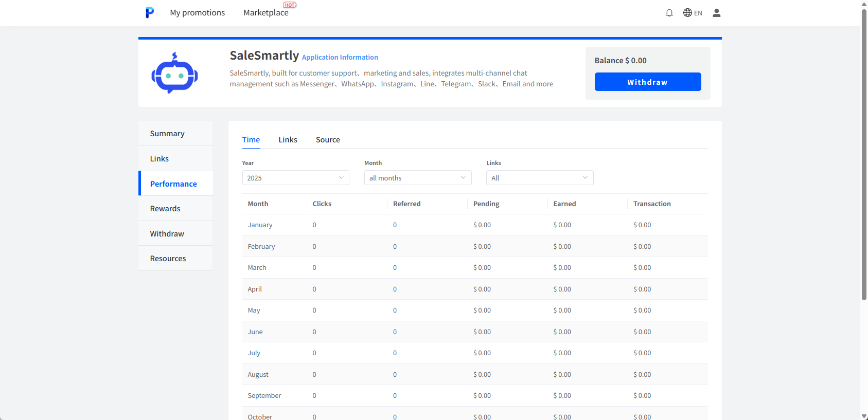
Task: Open the user account profile icon
Action: point(716,13)
